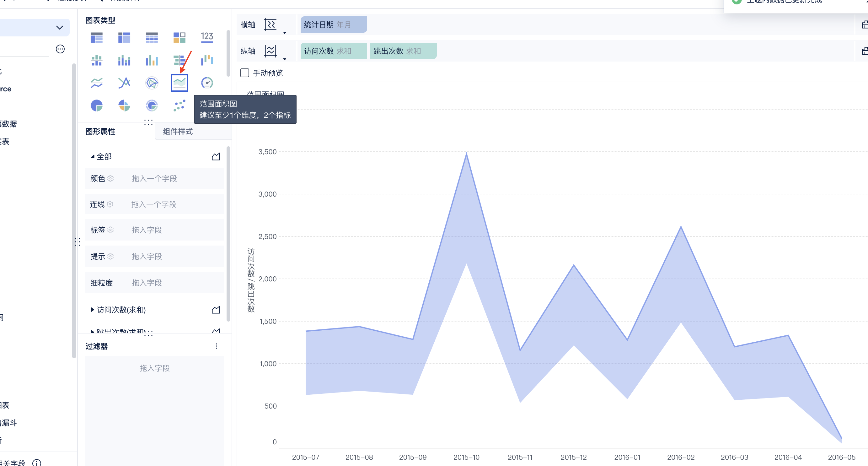Open the 横轴 axis options dropdown arrow

coord(285,33)
